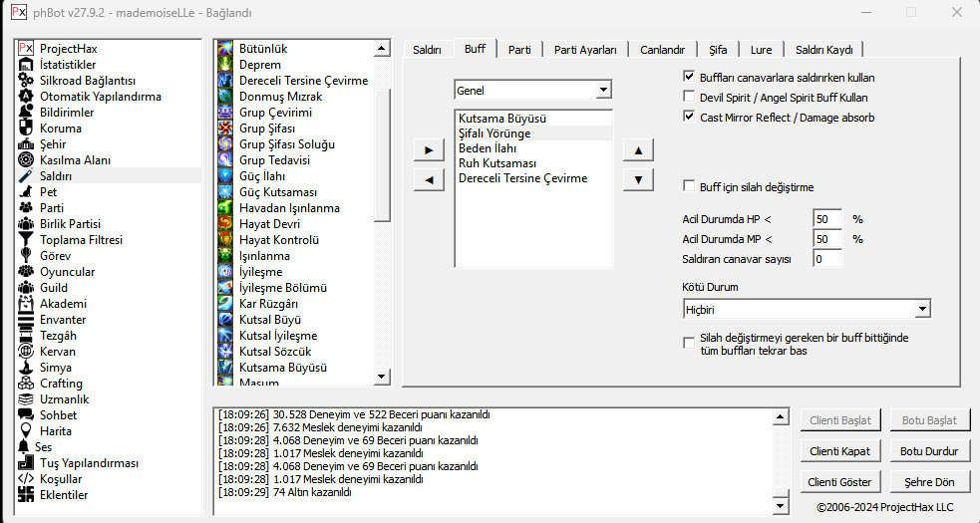Image resolution: width=980 pixels, height=523 pixels.
Task: Choose the Kar Rüzgârı skill icon
Action: [226, 304]
